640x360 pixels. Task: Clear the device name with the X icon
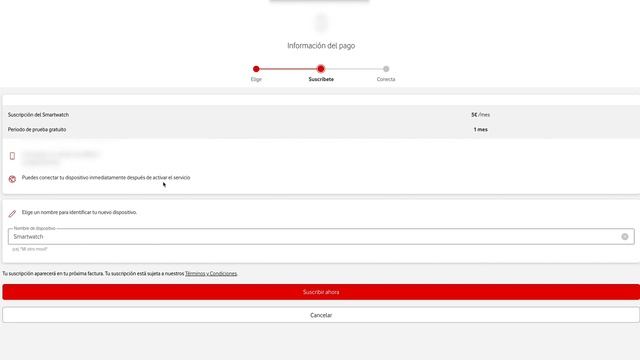[624, 237]
